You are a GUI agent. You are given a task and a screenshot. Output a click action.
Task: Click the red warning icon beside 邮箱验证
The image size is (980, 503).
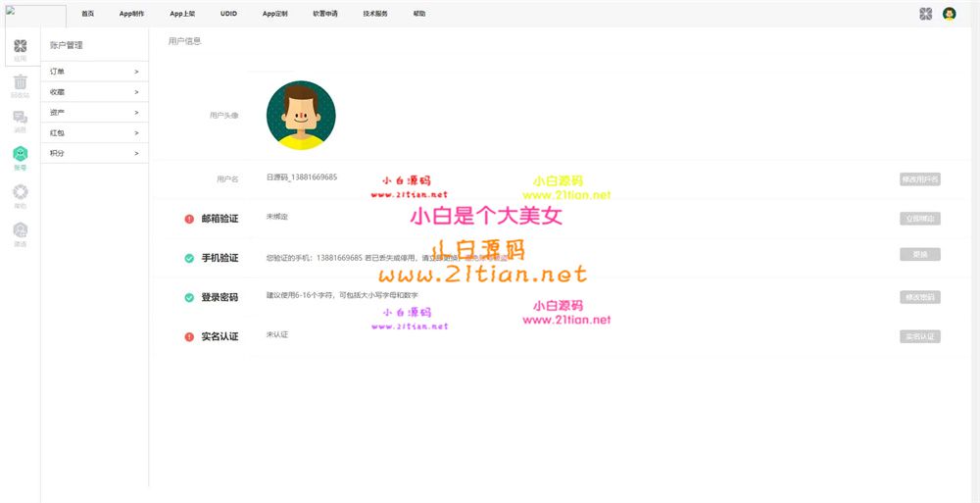pyautogui.click(x=189, y=219)
